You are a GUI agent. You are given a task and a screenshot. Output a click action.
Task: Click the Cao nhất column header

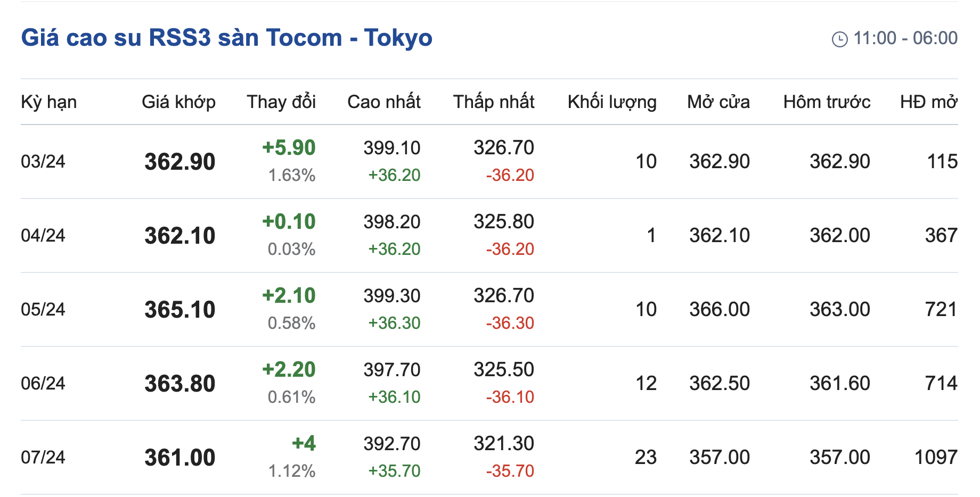(x=383, y=102)
